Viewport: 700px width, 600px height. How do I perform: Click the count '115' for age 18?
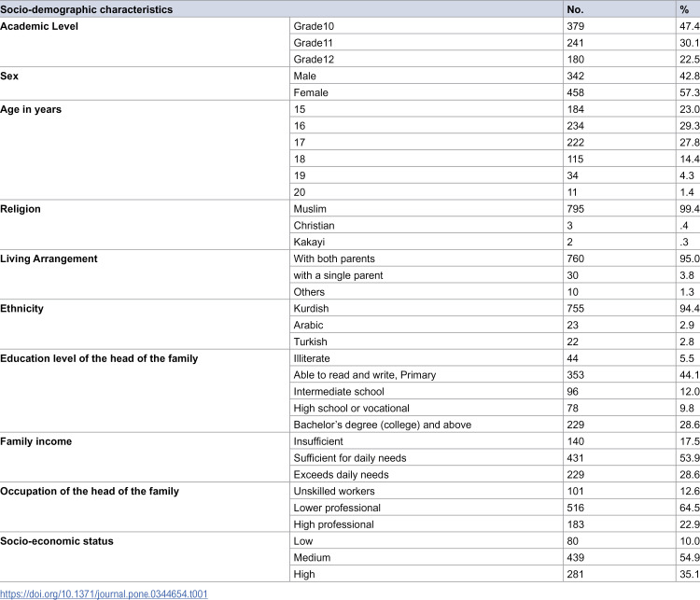(x=576, y=159)
